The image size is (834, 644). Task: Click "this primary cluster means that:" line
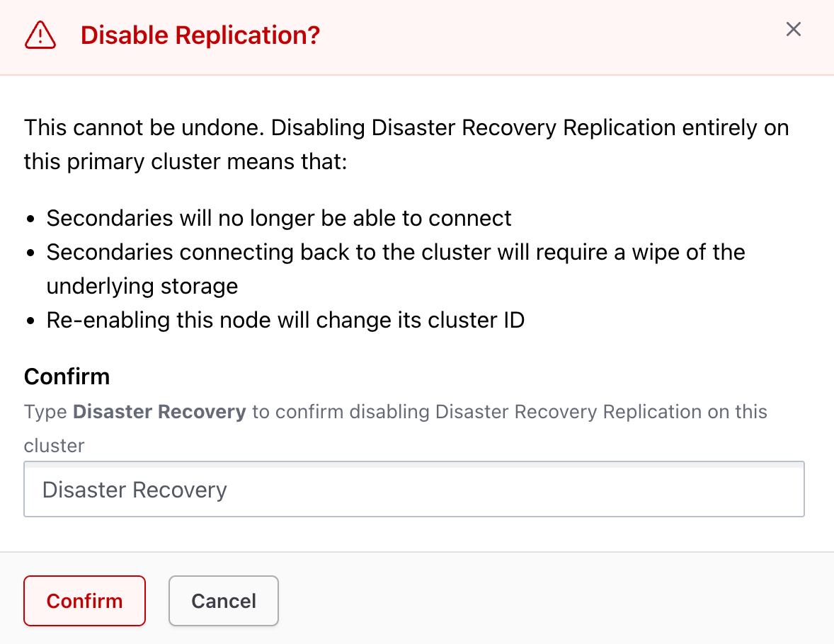[x=185, y=161]
